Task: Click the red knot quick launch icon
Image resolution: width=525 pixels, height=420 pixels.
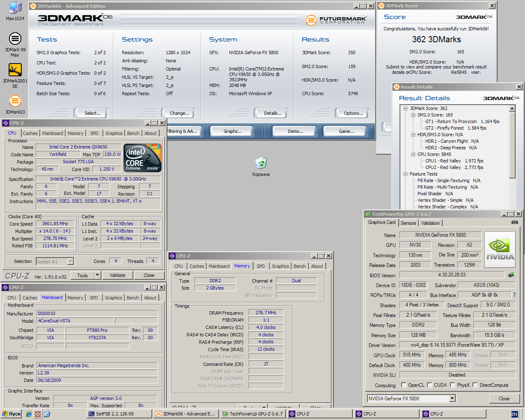Action: pyautogui.click(x=38, y=414)
